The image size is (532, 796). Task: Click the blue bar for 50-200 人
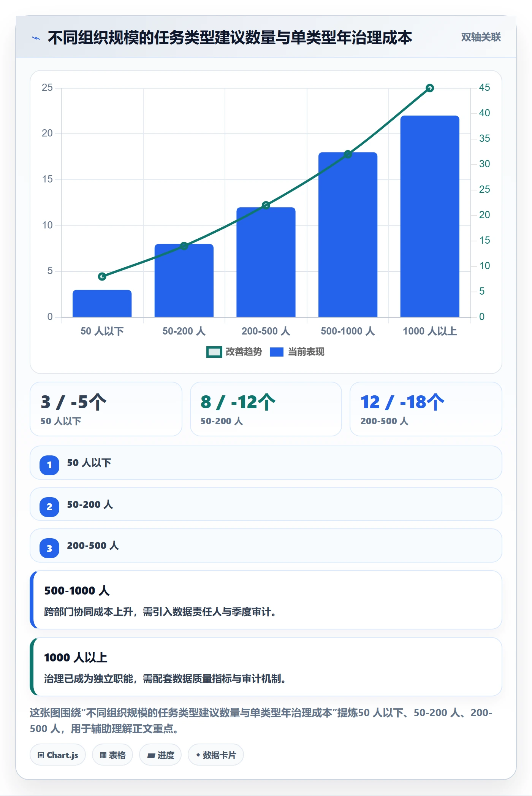(x=184, y=281)
